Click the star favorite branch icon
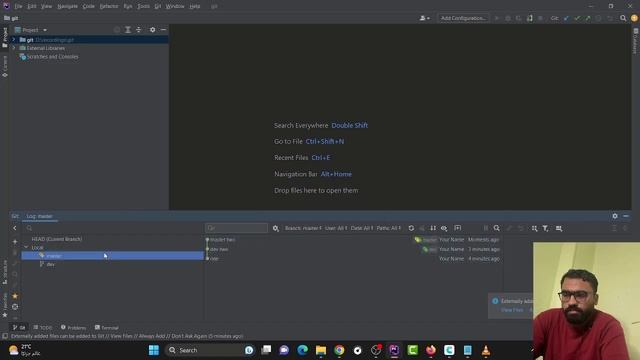The width and height of the screenshot is (640, 360). [15, 296]
